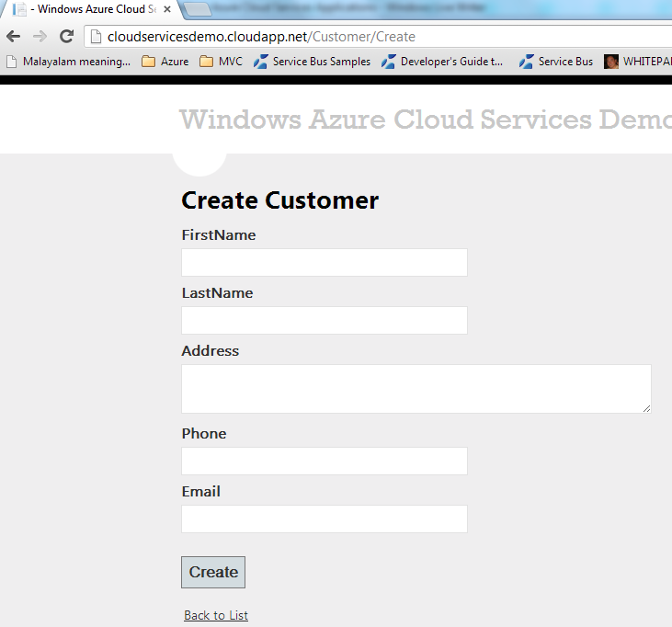Click the browser forward arrow

[x=40, y=37]
